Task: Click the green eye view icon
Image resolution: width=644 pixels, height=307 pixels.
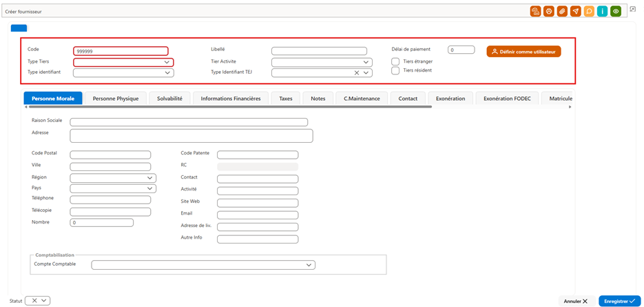Action: pos(615,11)
